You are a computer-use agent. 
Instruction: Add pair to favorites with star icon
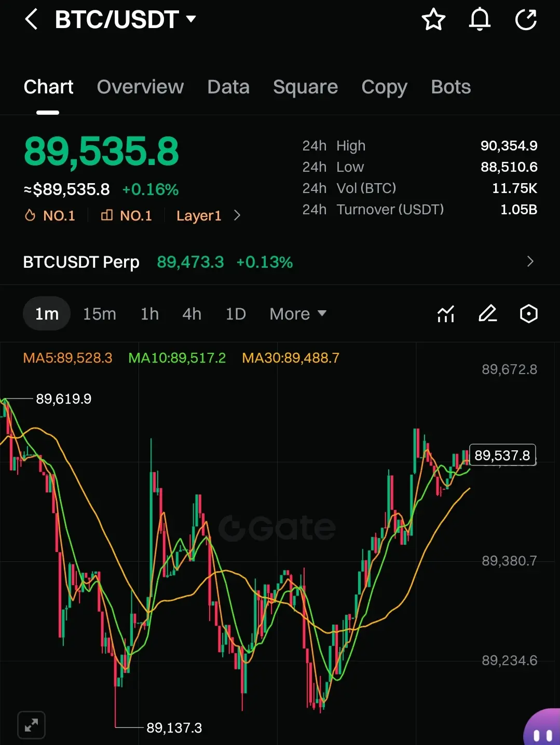433,20
